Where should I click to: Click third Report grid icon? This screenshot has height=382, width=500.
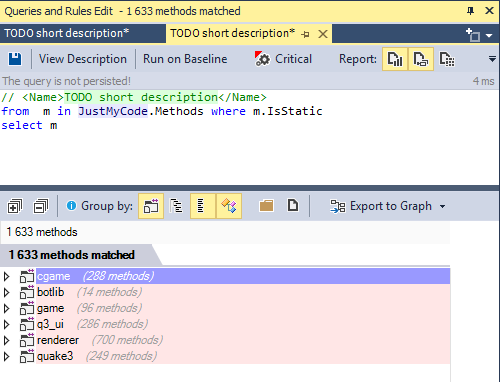coord(447,59)
